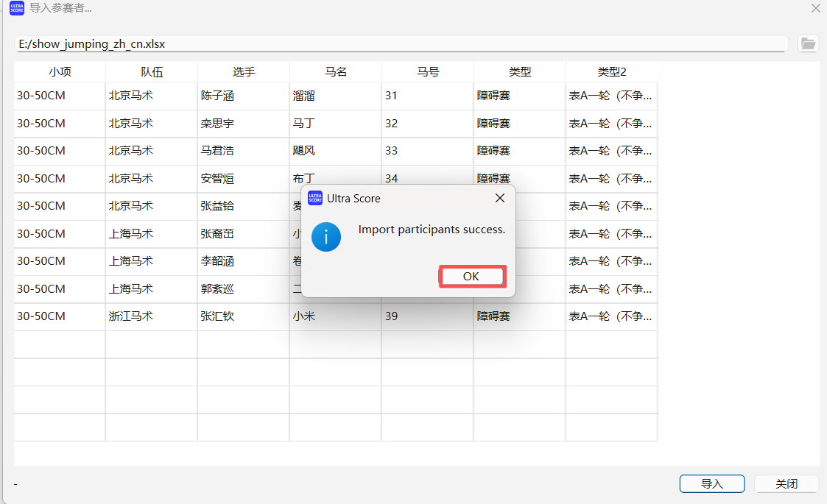
Task: Click the Ultra Score logo on the popup header
Action: coord(316,198)
